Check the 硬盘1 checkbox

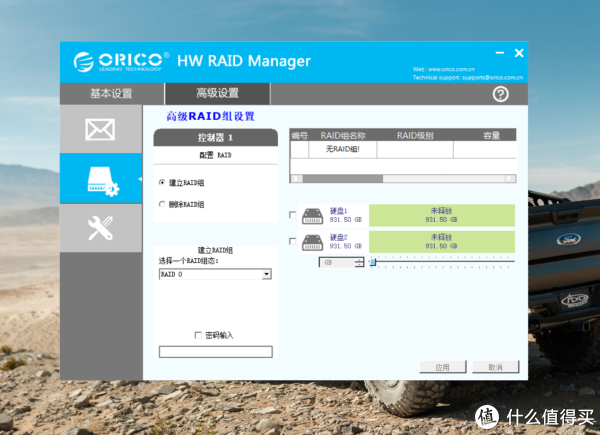pos(292,215)
